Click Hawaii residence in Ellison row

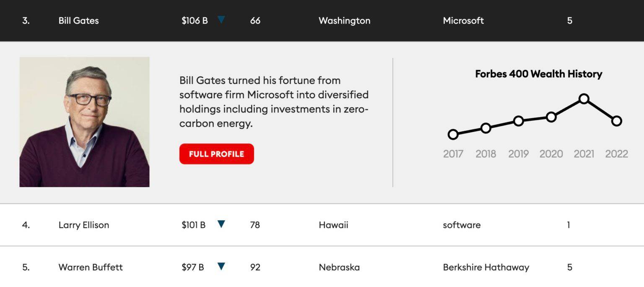[333, 225]
